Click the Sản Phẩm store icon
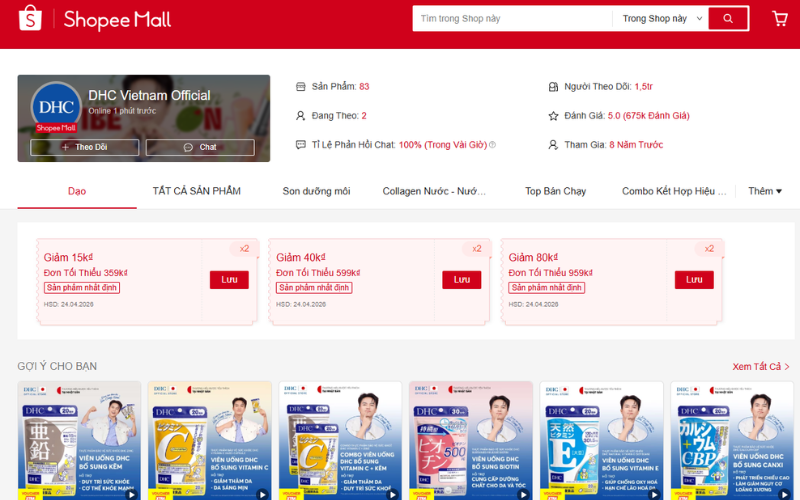Screen dimensions: 800x500 (x=301, y=87)
